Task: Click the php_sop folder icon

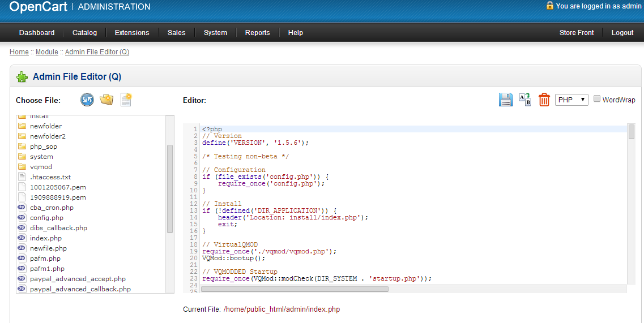Action: tap(22, 146)
